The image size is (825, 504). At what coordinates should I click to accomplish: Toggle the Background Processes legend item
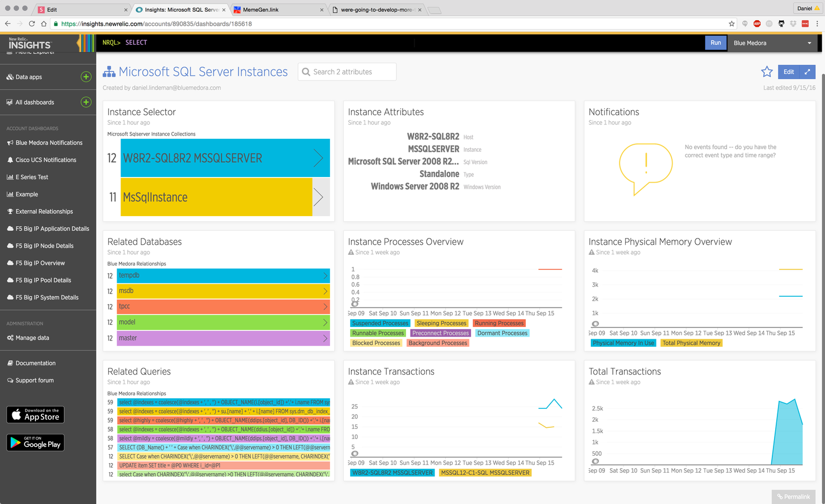(x=437, y=343)
